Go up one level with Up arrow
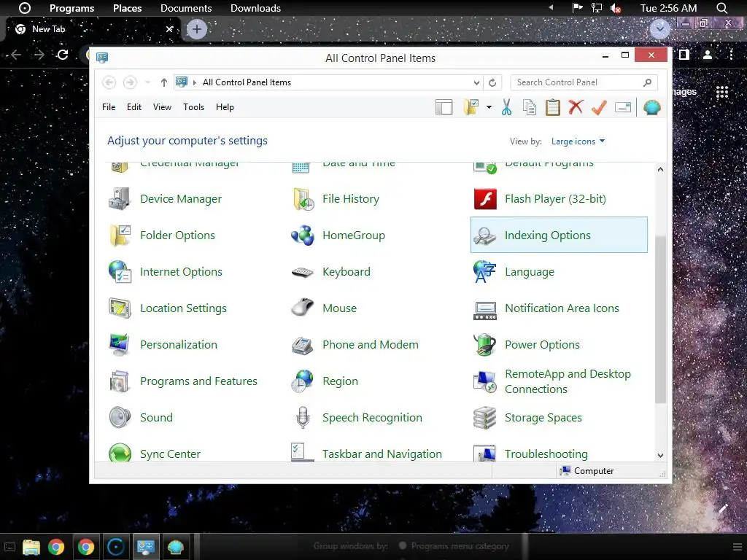Viewport: 747px width, 560px height. [x=164, y=82]
